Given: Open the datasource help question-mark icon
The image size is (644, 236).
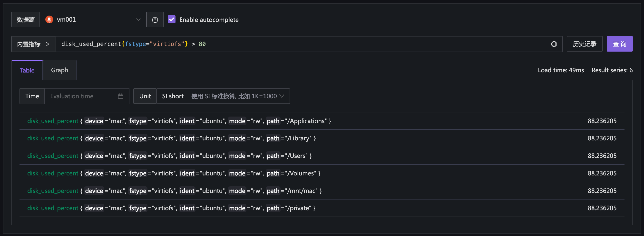Looking at the screenshot, I should [x=155, y=20].
